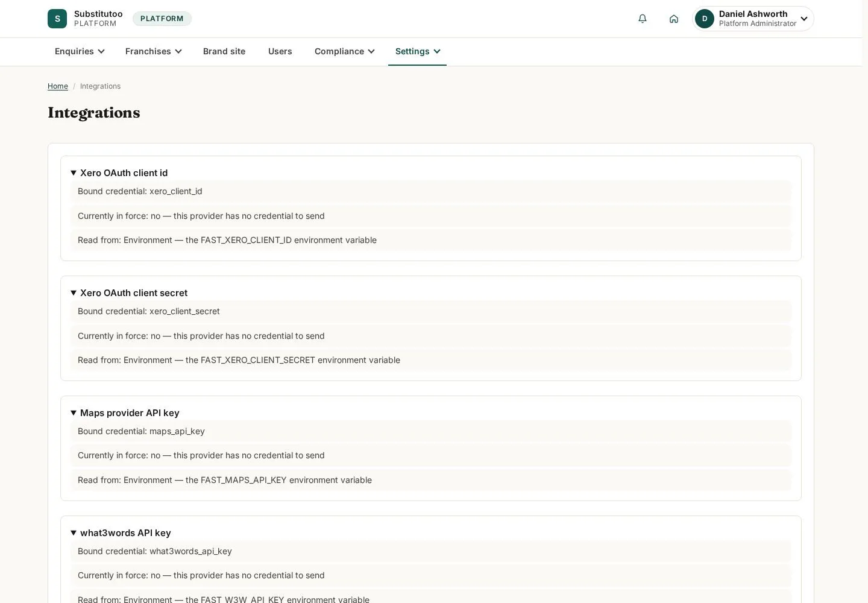Click 'Currently in force' under Xero client id
Screen dimensions: 868x603
(431, 216)
